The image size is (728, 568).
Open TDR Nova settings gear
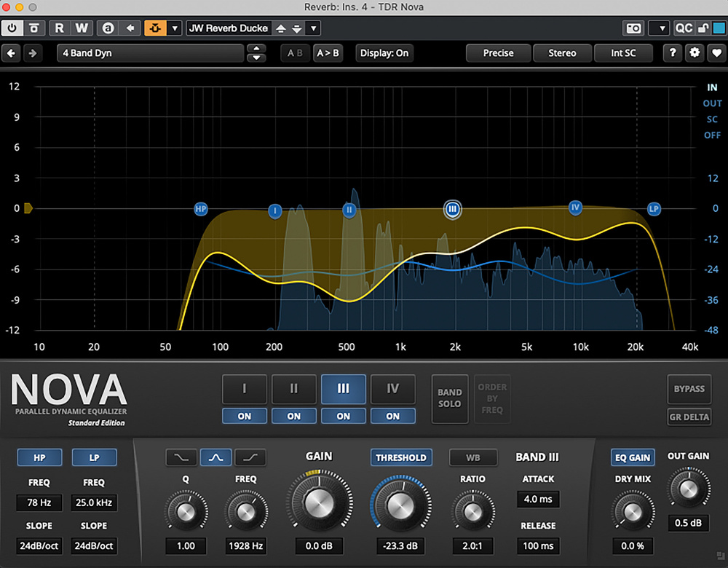(x=695, y=53)
